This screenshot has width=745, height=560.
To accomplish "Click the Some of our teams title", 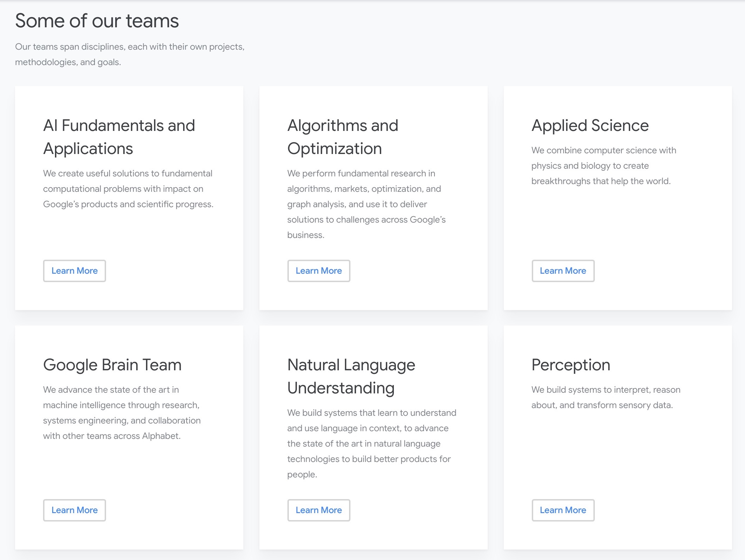I will pos(97,21).
